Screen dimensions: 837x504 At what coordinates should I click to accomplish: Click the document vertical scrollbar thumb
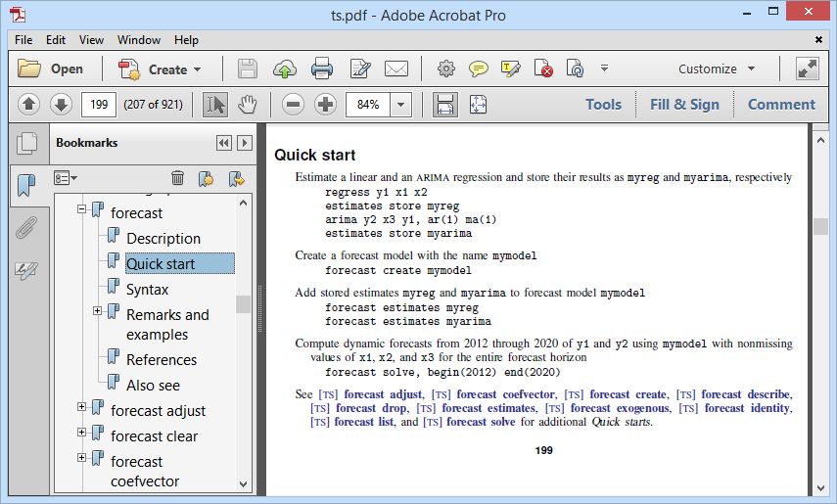coord(820,226)
